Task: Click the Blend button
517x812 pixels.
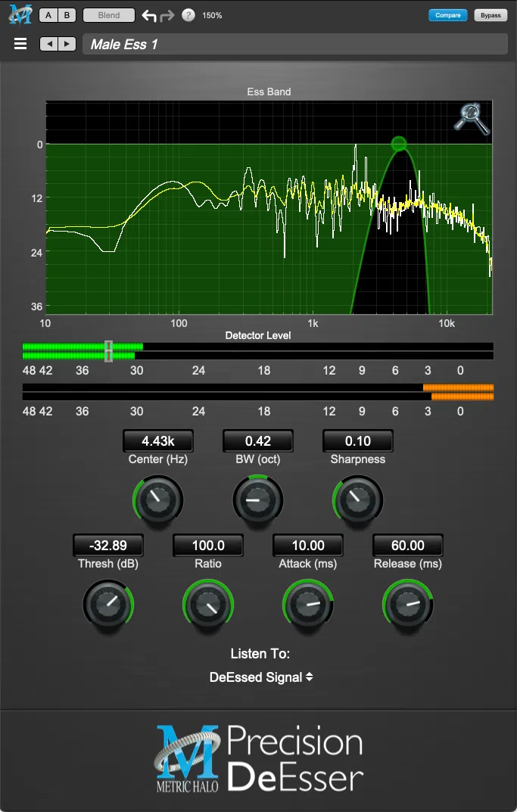Action: tap(108, 15)
